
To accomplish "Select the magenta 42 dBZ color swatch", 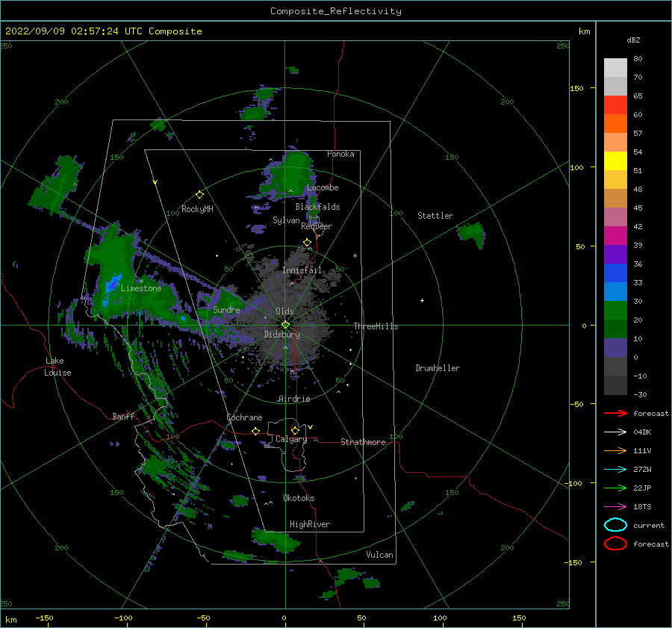I will (x=615, y=236).
